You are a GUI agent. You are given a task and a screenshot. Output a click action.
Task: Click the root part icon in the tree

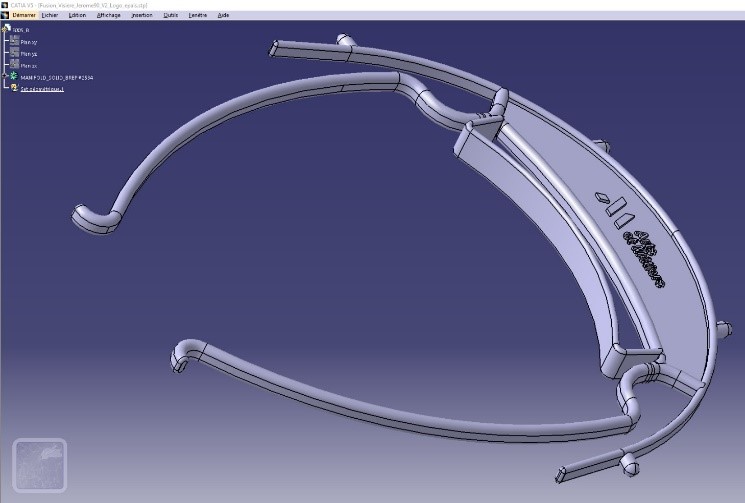[6, 30]
